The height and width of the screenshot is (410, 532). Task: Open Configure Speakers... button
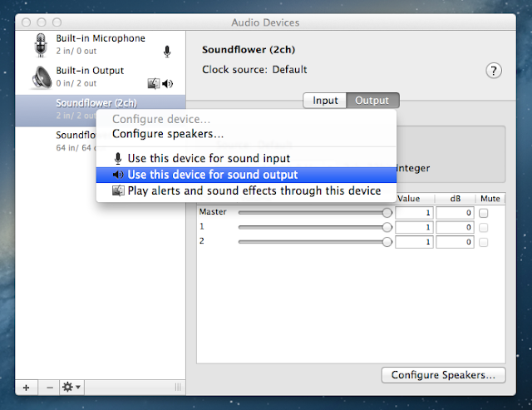pos(443,375)
